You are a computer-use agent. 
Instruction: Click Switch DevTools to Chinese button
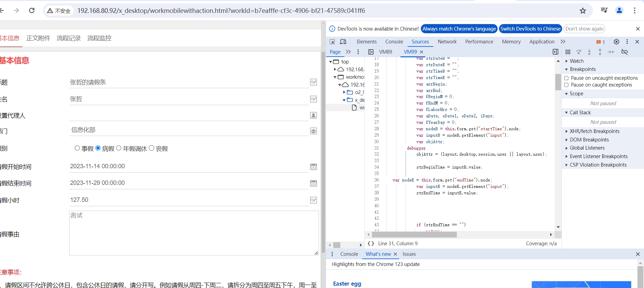point(530,29)
